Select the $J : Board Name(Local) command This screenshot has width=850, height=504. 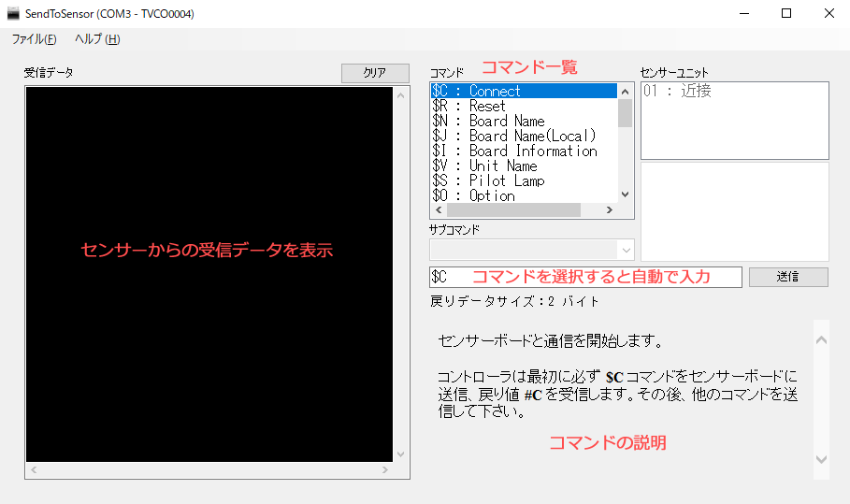pyautogui.click(x=525, y=136)
